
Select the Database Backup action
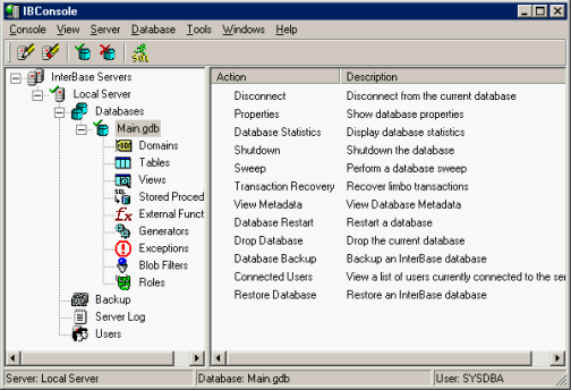275,259
